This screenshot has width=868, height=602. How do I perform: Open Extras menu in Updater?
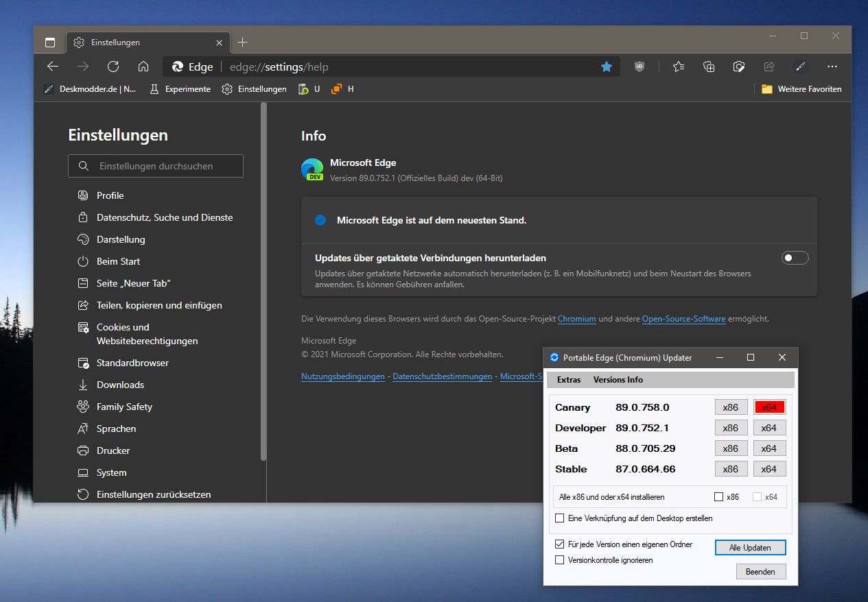(x=569, y=380)
